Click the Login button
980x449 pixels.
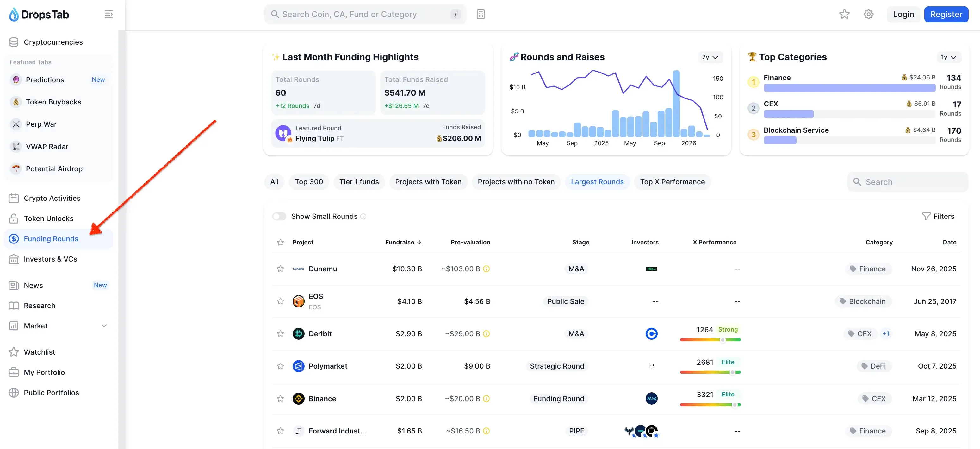pos(903,15)
